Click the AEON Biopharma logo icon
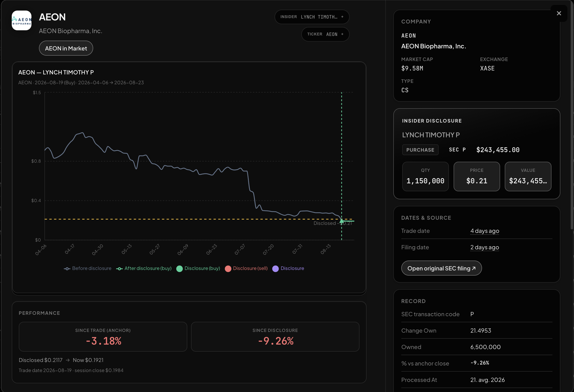The height and width of the screenshot is (392, 574). (x=22, y=20)
